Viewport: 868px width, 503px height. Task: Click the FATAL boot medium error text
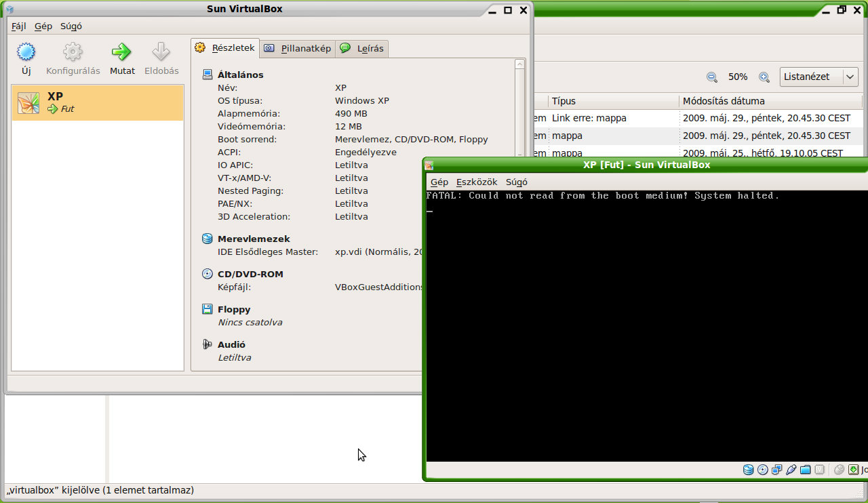(603, 195)
